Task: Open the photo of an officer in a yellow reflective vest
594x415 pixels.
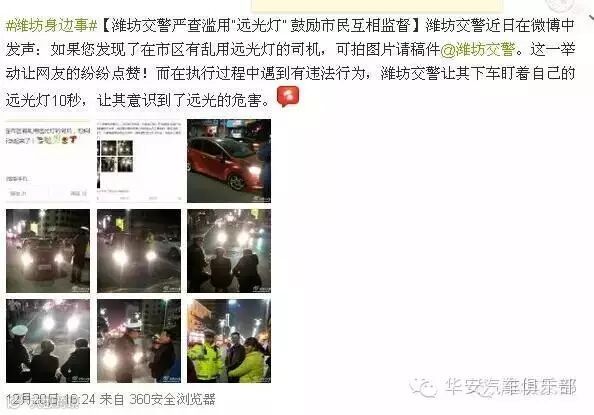Action: (x=229, y=341)
